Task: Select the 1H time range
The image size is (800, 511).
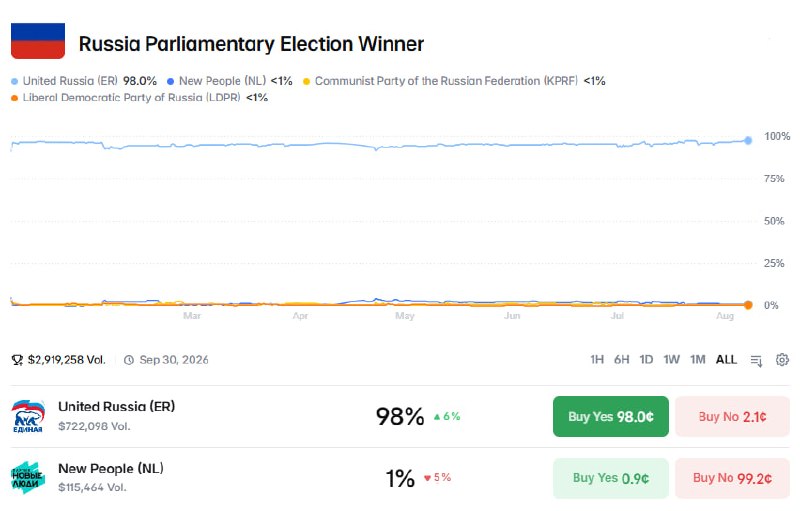Action: point(597,360)
